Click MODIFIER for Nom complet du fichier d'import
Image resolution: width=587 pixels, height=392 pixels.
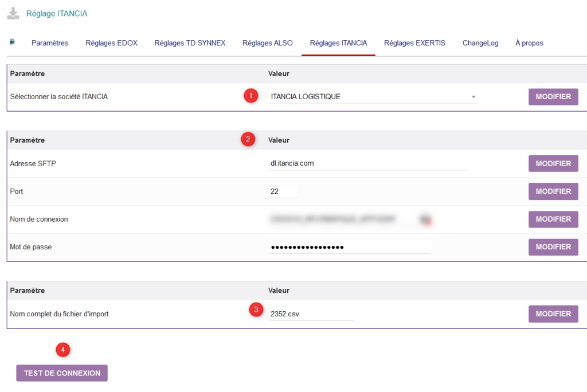tap(553, 313)
